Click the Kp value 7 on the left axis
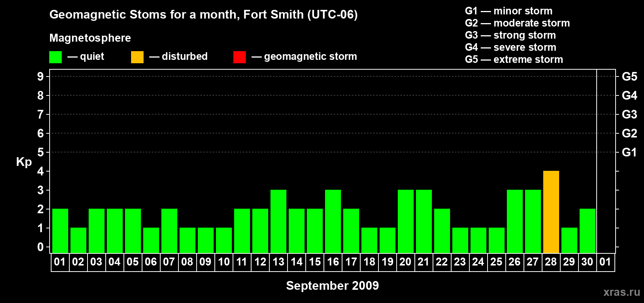This screenshot has height=303, width=644. coord(41,114)
